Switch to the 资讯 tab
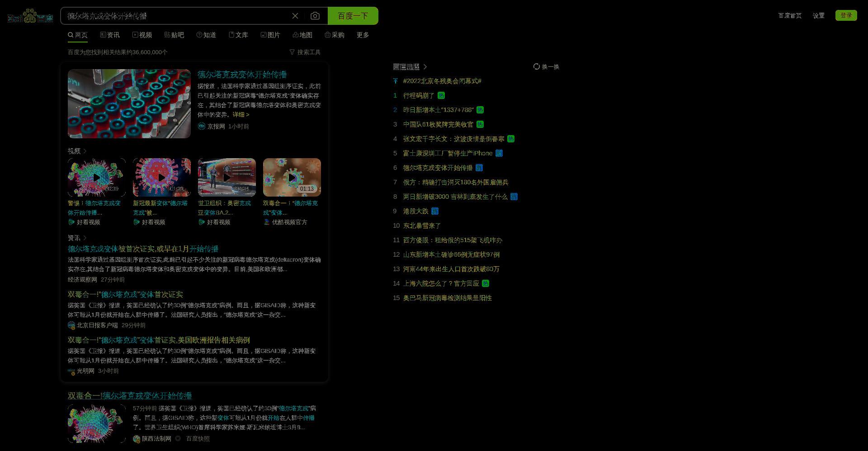The image size is (868, 451). (x=110, y=35)
